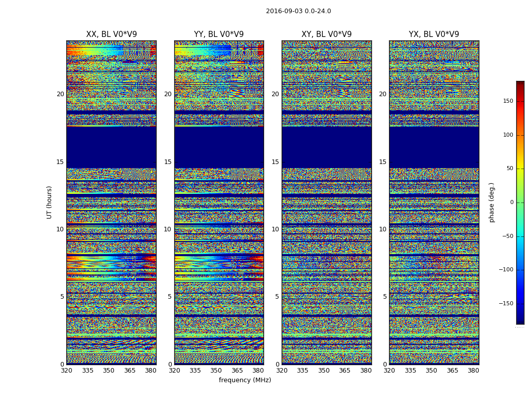The image size is (532, 405).
Task: Click x-axis tick "350" of XY panel
Action: click(324, 371)
